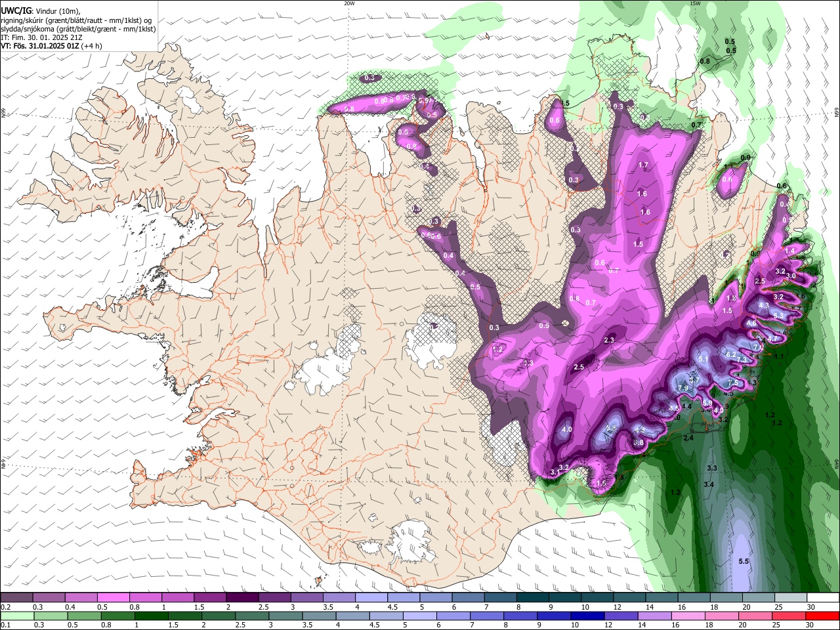Screen dimensions: 840x630
Task: Pick the light grey 25 snow legend swatch
Action: coord(791,598)
